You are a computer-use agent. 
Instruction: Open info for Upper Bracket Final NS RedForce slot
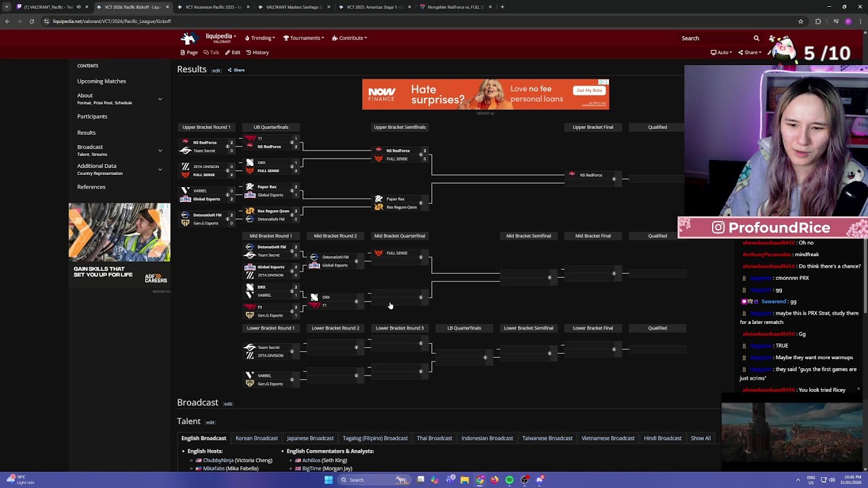pyautogui.click(x=614, y=179)
